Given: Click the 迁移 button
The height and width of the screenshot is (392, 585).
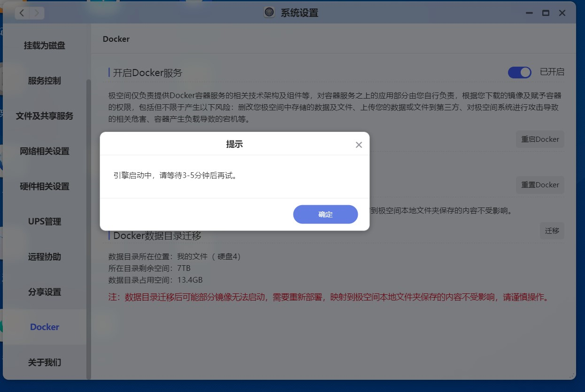Looking at the screenshot, I should pyautogui.click(x=552, y=231).
